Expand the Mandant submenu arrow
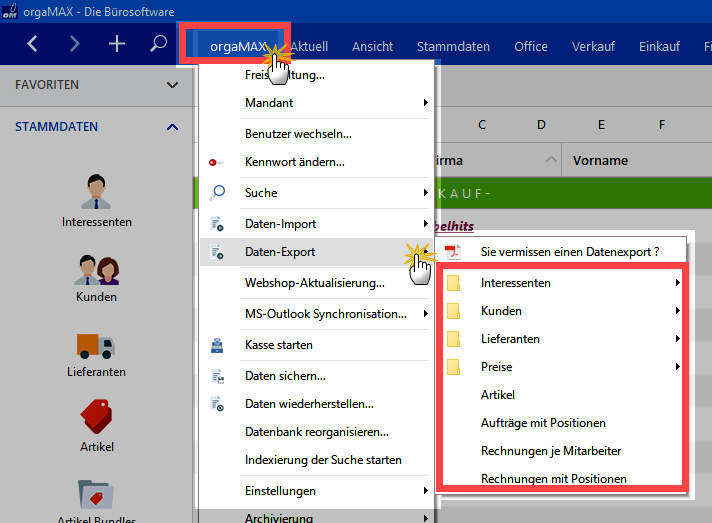The width and height of the screenshot is (712, 523). coord(425,103)
